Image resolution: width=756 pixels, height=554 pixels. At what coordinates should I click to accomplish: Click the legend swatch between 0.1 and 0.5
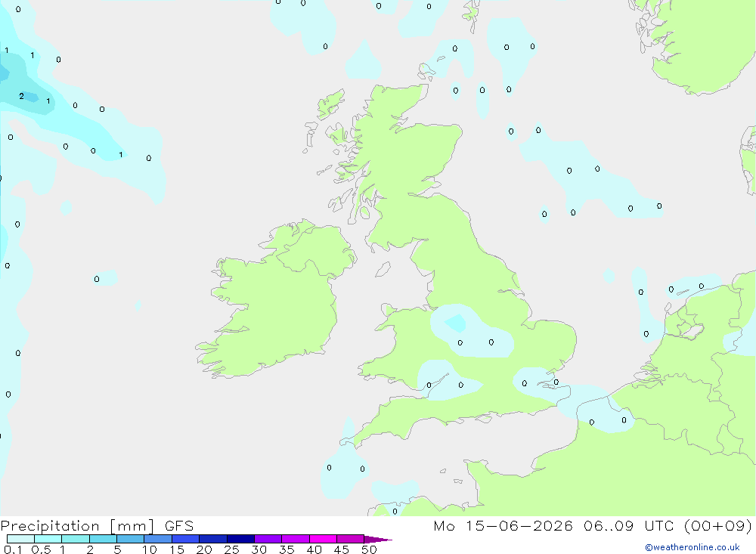point(20,539)
